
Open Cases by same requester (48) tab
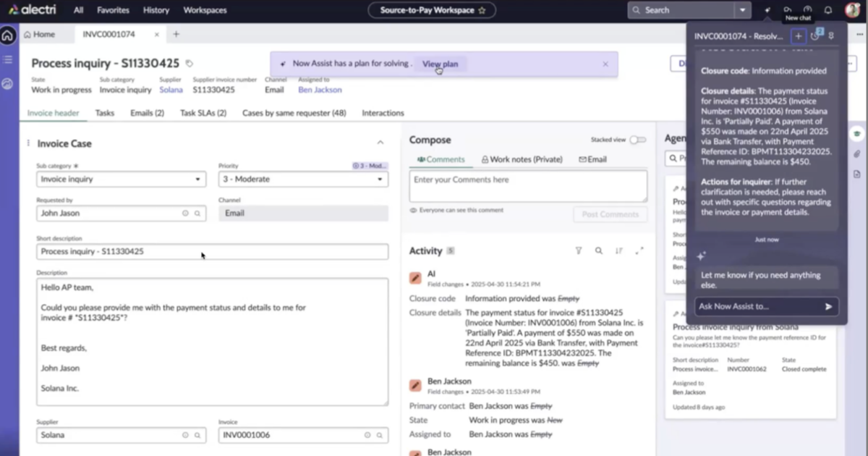tap(294, 113)
